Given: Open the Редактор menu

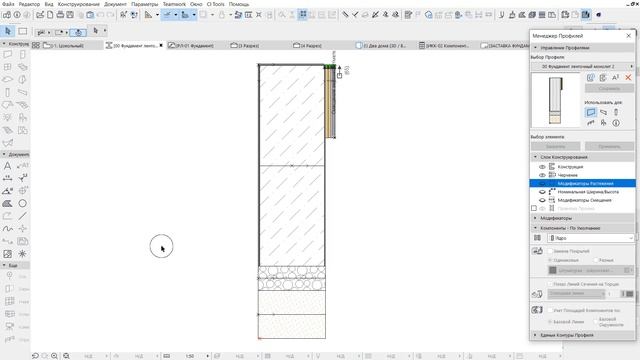Looking at the screenshot, I should pyautogui.click(x=29, y=4).
